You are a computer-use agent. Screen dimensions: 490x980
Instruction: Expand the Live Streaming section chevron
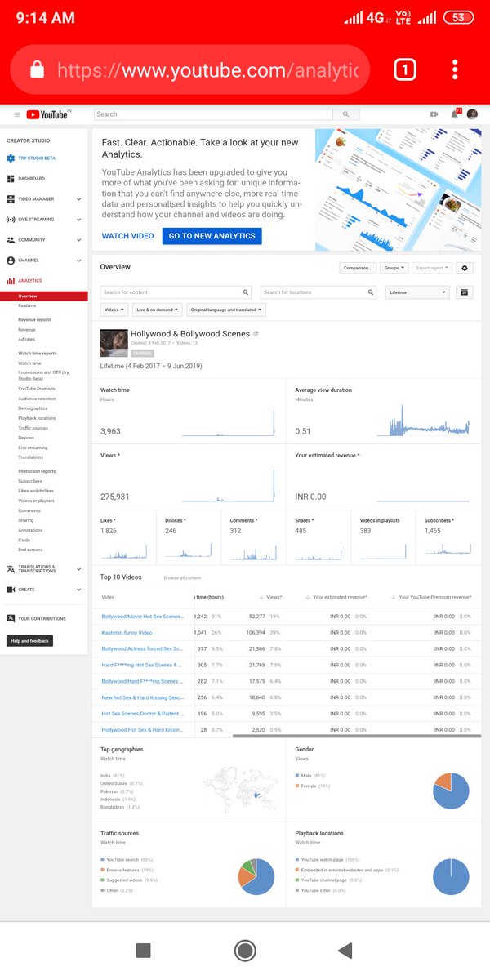(x=79, y=220)
